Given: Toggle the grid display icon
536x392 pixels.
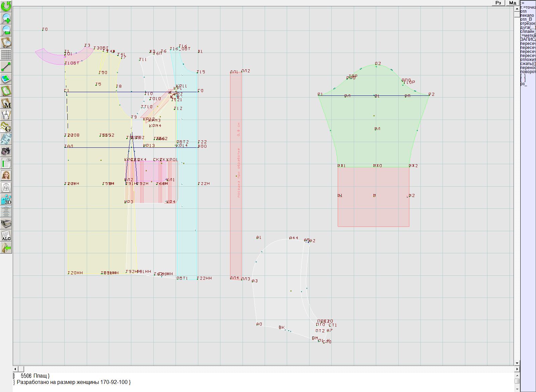Looking at the screenshot, I should coord(6,54).
